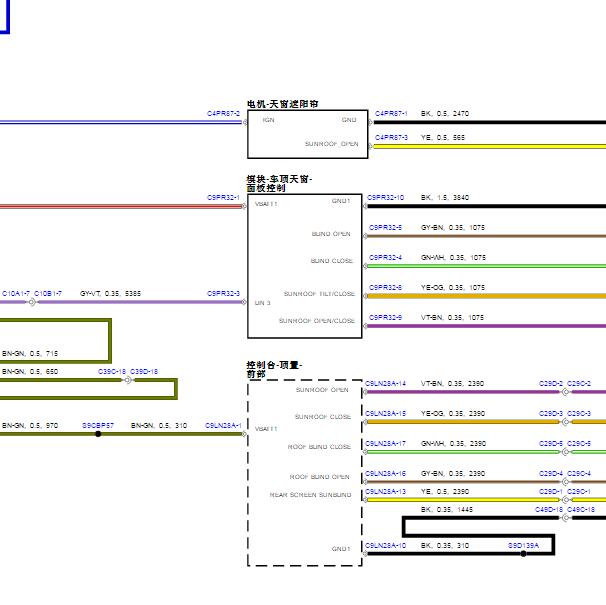Screen dimensions: 606x605
Task: Click wire label BN-GN, 0.5, 650
Action: (x=30, y=372)
